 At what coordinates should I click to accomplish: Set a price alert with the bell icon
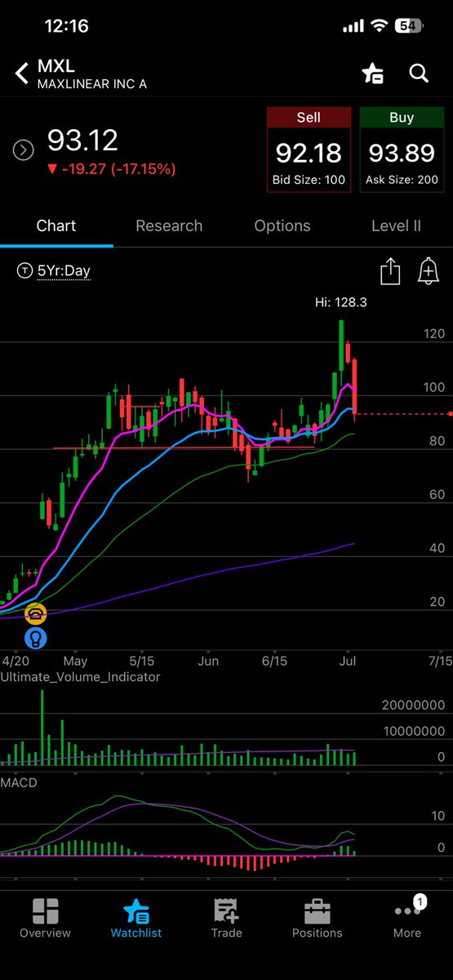[x=429, y=271]
